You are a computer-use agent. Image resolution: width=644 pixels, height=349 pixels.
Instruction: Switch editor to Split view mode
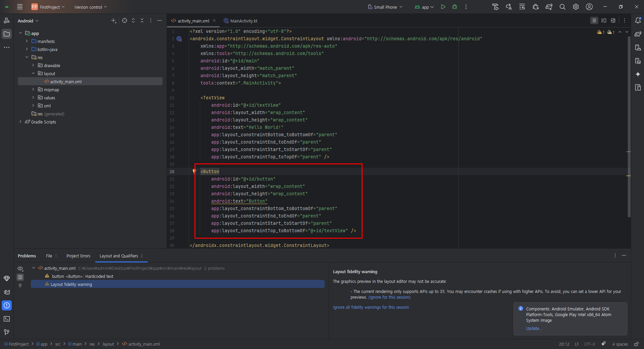coord(604,21)
